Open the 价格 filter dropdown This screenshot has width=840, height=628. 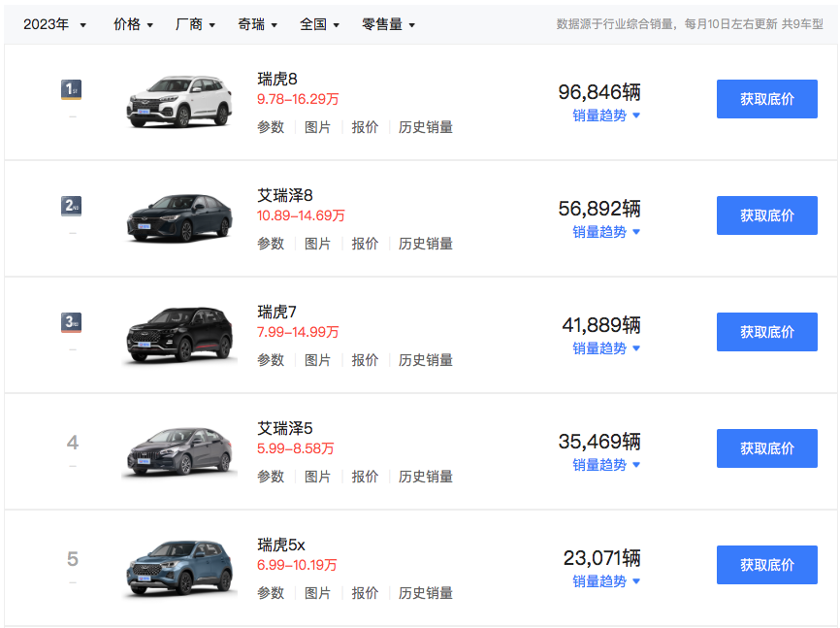click(x=133, y=24)
